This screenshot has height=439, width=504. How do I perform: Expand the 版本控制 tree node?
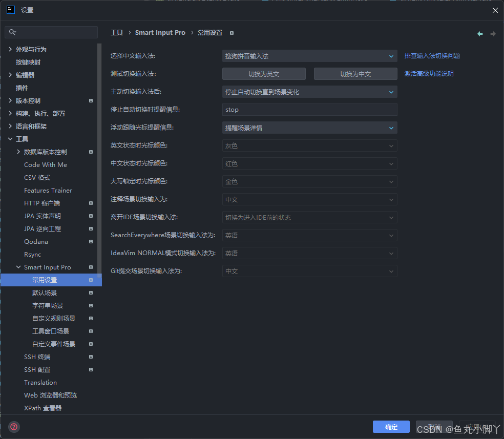point(10,100)
